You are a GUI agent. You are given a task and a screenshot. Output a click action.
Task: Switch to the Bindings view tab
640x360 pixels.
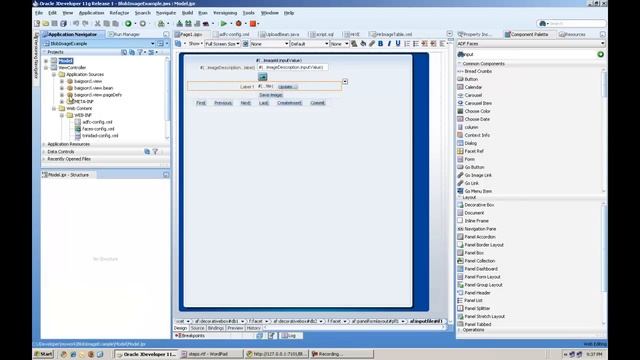click(x=216, y=328)
